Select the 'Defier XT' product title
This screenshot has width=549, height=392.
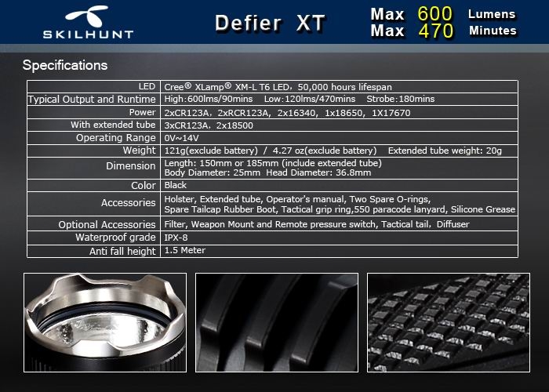(x=271, y=24)
